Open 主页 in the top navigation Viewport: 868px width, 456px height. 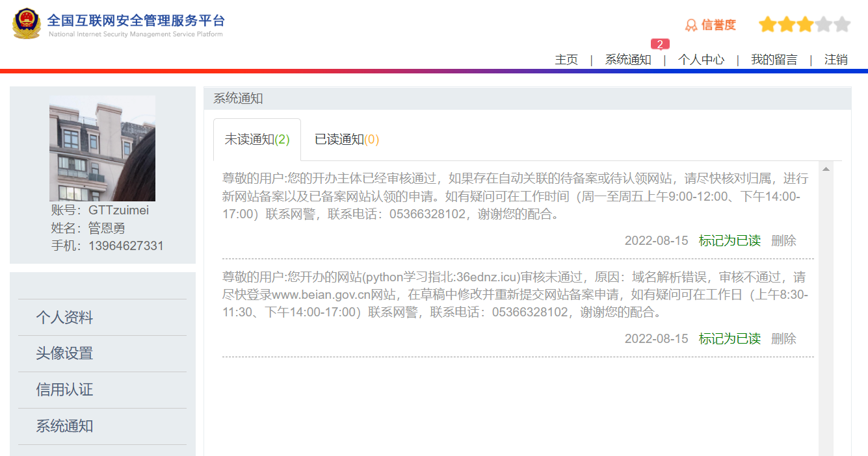pyautogui.click(x=566, y=60)
